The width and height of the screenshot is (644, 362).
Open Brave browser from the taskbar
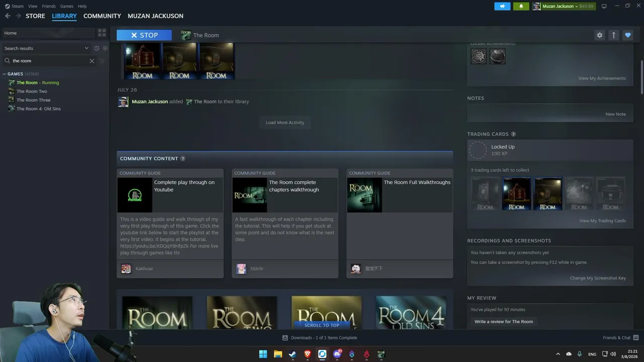click(307, 354)
